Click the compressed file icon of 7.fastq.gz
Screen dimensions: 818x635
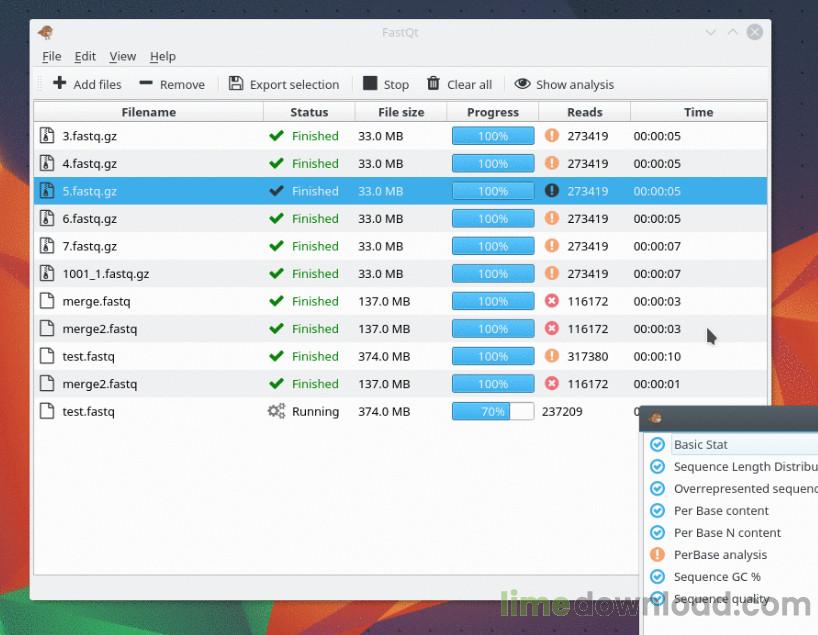[47, 246]
